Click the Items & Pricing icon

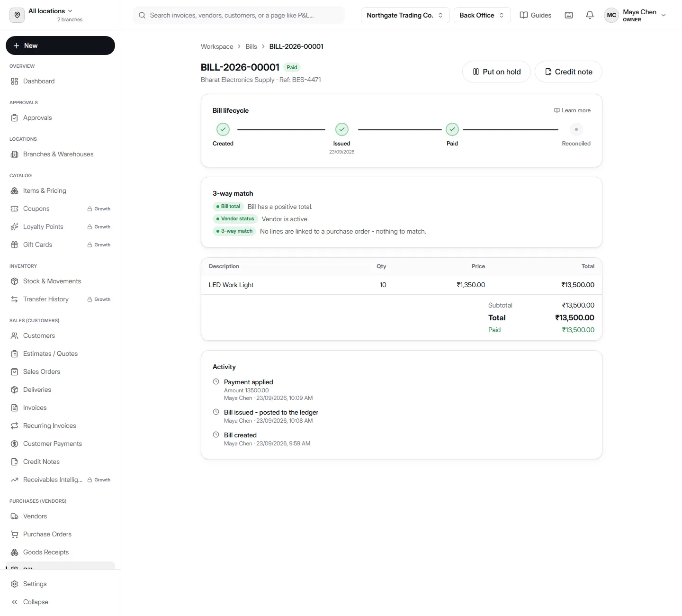(15, 190)
